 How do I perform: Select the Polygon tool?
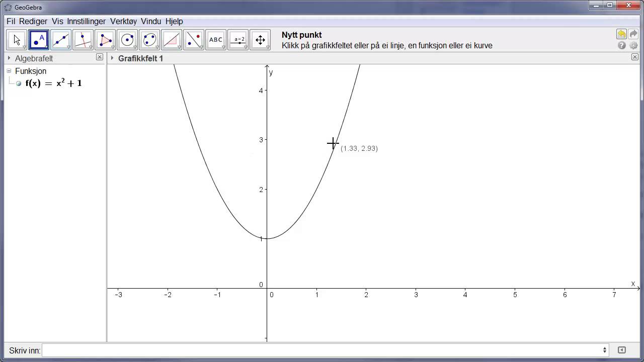coord(105,40)
